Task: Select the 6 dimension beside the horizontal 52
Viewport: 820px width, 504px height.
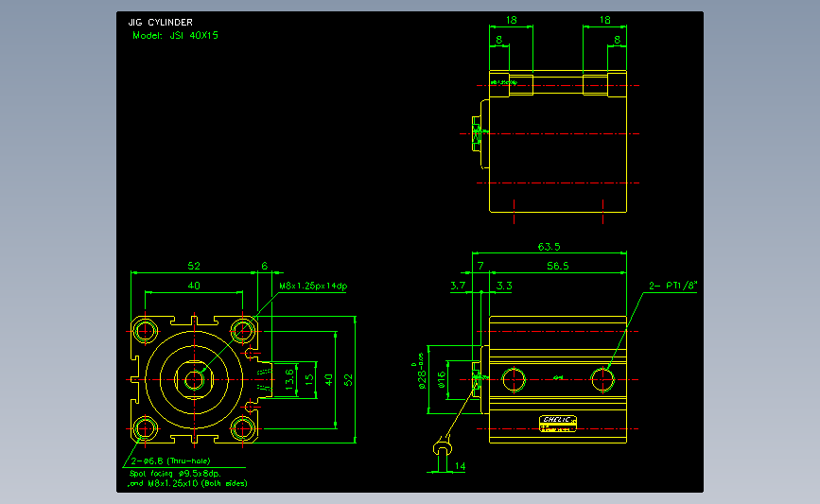Action: point(265,266)
